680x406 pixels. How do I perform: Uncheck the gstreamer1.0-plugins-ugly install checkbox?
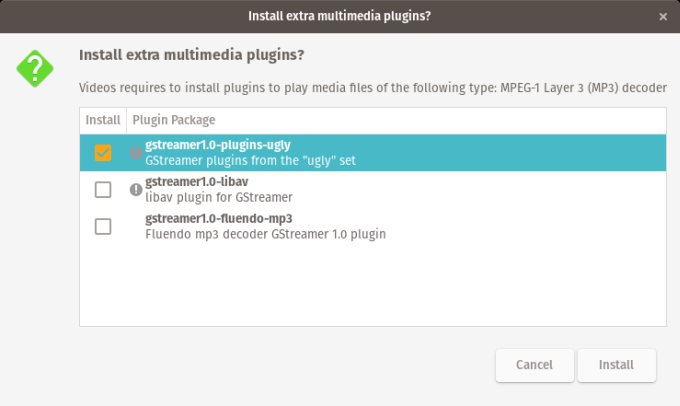click(103, 153)
